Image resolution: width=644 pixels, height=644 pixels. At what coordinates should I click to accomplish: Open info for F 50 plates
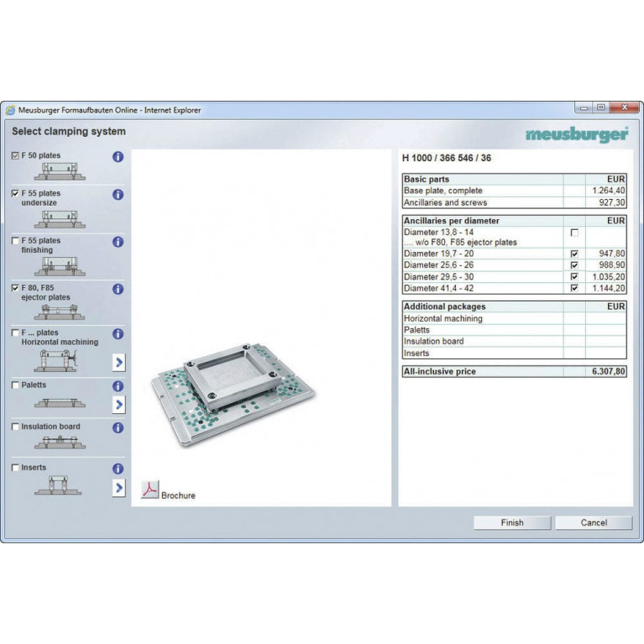coord(118,156)
